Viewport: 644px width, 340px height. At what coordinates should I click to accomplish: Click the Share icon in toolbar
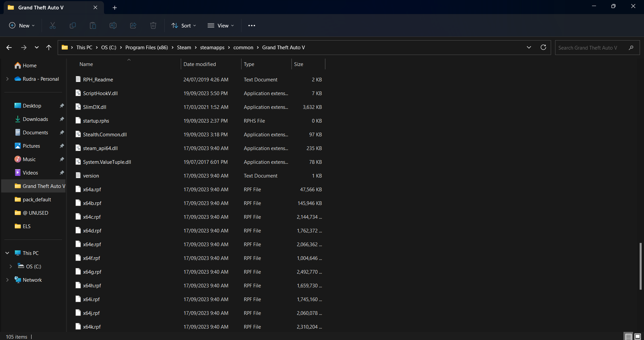pos(133,25)
